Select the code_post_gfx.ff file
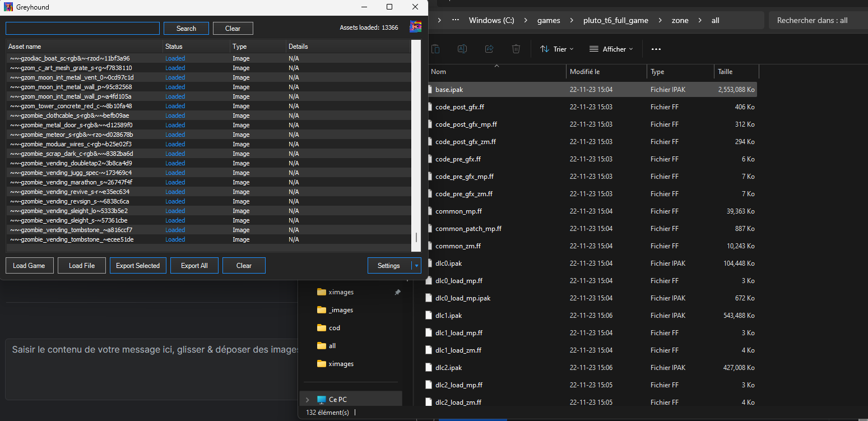The height and width of the screenshot is (421, 868). pyautogui.click(x=592, y=107)
